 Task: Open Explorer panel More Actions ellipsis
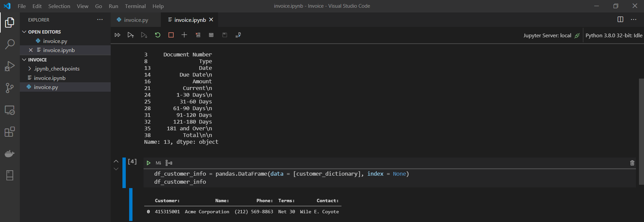[100, 19]
